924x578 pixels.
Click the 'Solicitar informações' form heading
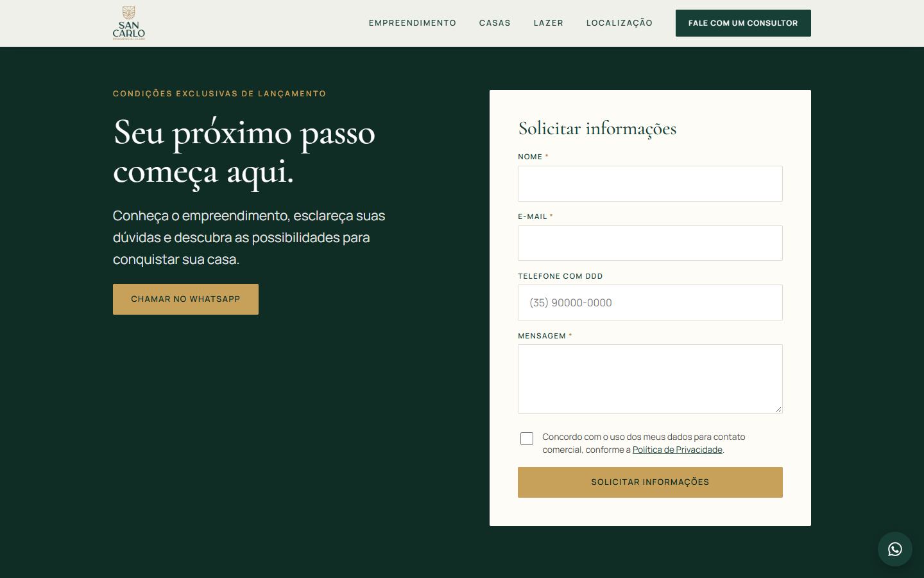pos(597,129)
